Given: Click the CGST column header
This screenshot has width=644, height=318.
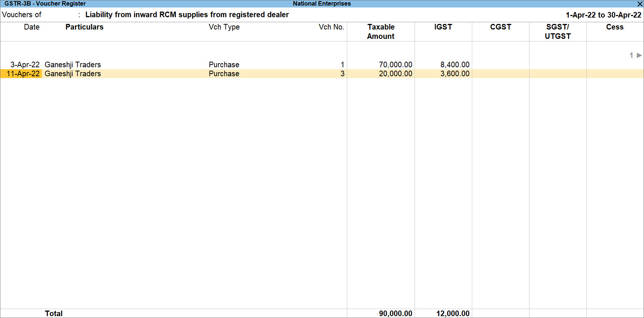Looking at the screenshot, I should pyautogui.click(x=501, y=27).
